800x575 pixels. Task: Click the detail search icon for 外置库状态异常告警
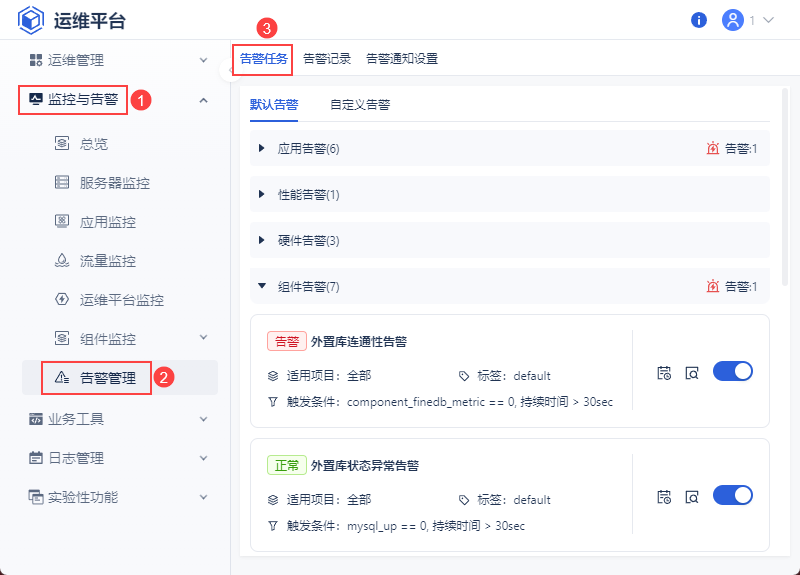pos(692,496)
